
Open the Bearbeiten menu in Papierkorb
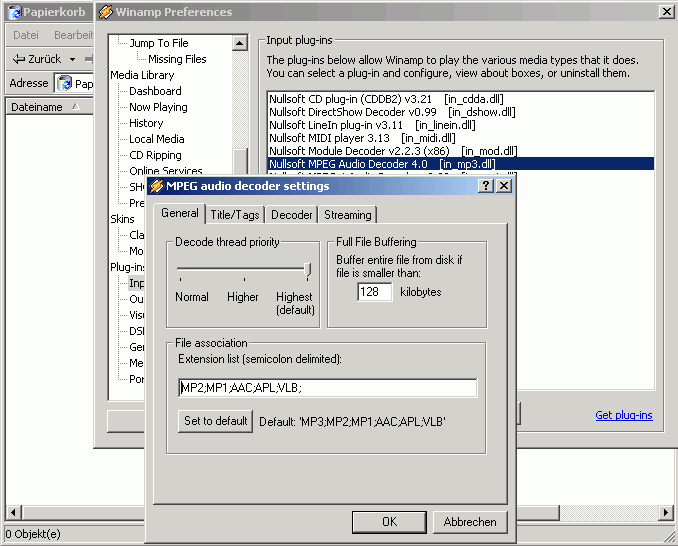[73, 35]
